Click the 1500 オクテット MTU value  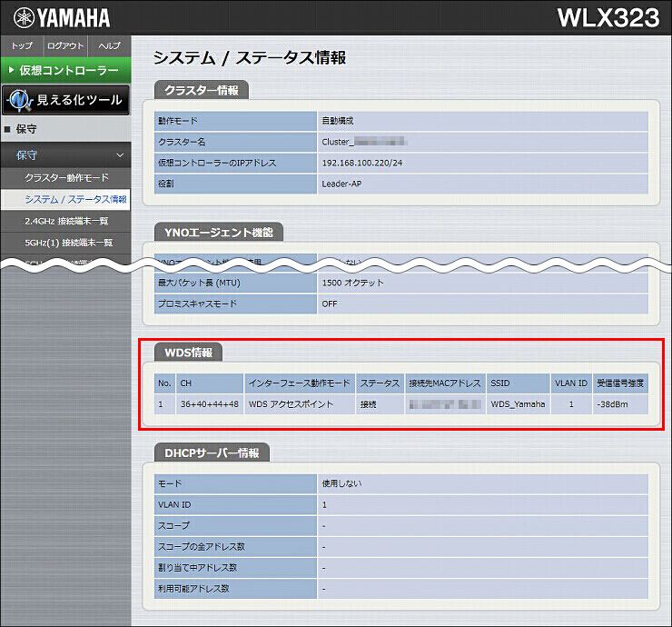click(352, 283)
